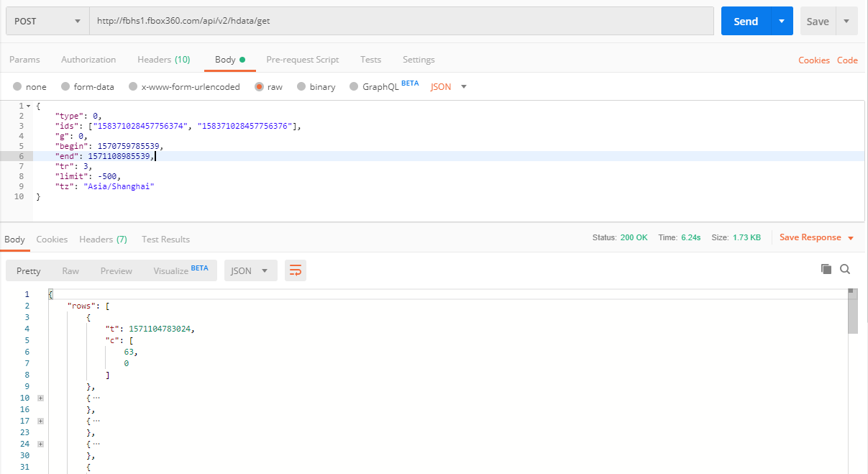The image size is (868, 474).
Task: Open the Code link
Action: [x=847, y=60]
